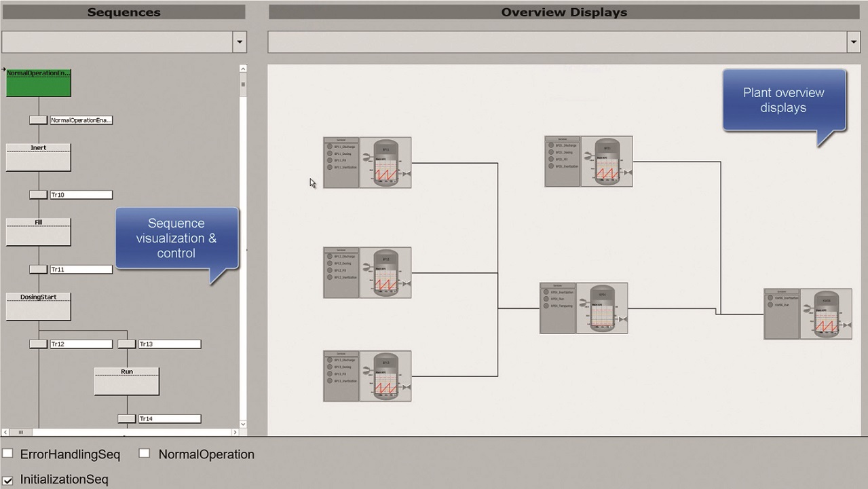
Task: Select the Run sequence step
Action: (127, 382)
